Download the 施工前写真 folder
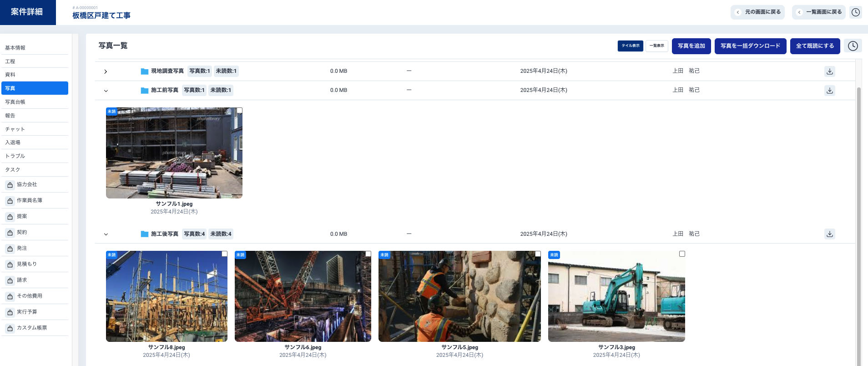Viewport: 868px width, 366px height. [830, 91]
